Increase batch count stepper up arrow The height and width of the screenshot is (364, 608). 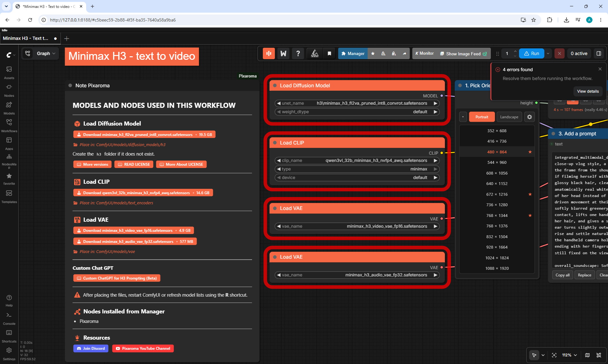515,51
